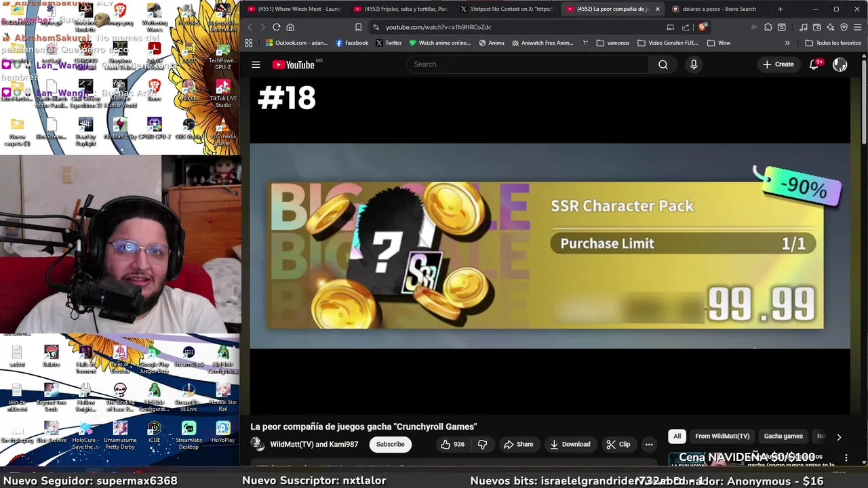The image size is (868, 488).
Task: Open the YouTube guide hamburger menu
Action: [256, 64]
